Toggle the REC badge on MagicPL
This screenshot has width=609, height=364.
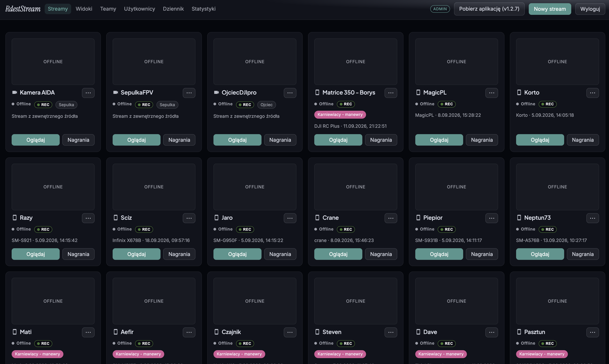tap(447, 104)
